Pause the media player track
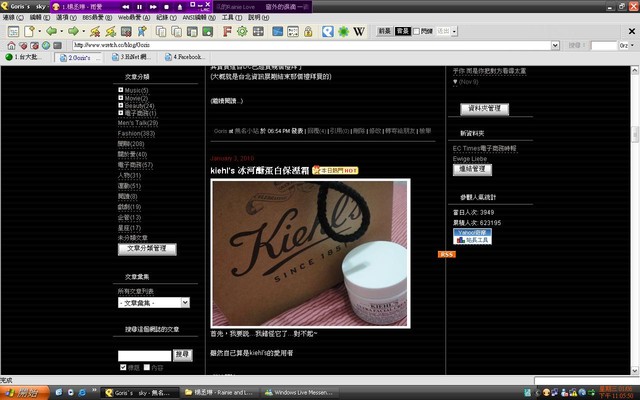 point(139,7)
